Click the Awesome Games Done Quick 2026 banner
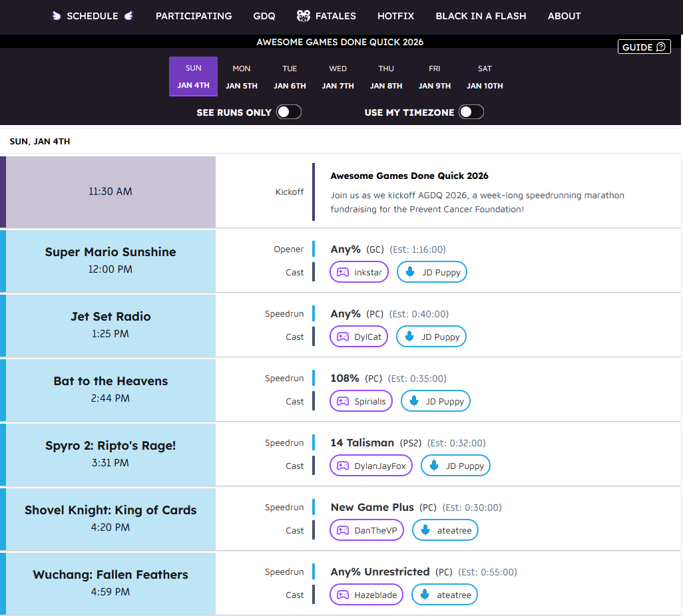The height and width of the screenshot is (616, 683). click(x=340, y=42)
